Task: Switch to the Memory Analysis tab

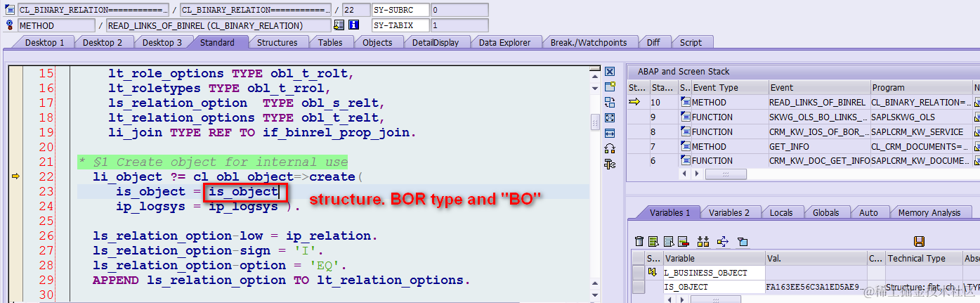Action: coord(929,212)
